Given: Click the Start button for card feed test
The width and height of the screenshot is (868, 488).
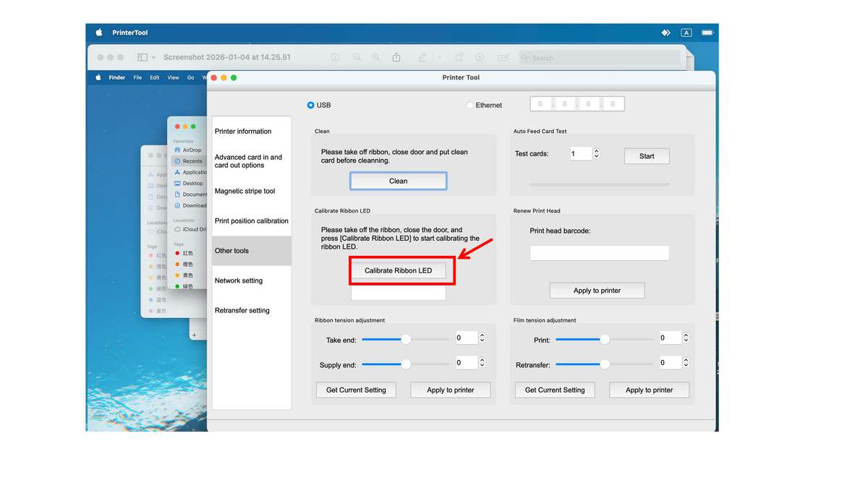Looking at the screenshot, I should [x=647, y=156].
